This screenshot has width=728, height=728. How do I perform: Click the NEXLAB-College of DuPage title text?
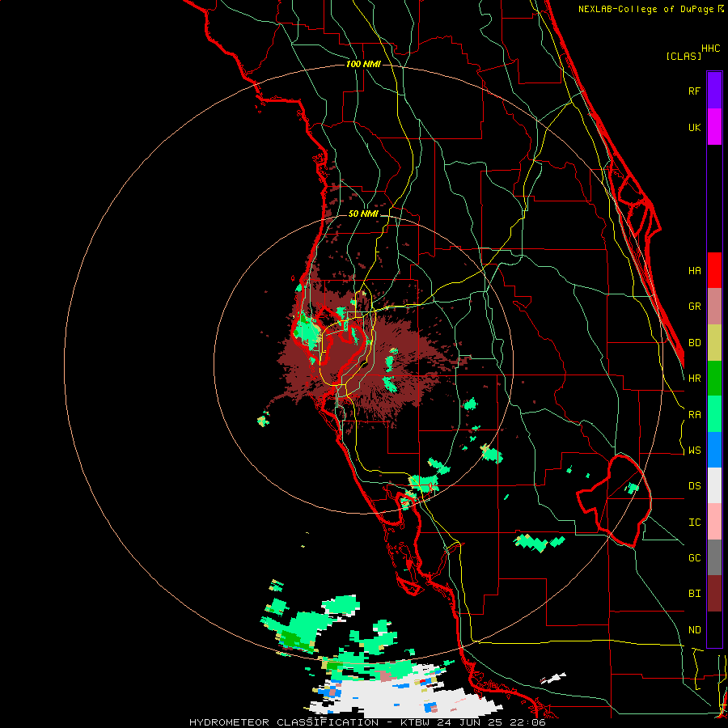click(x=646, y=9)
